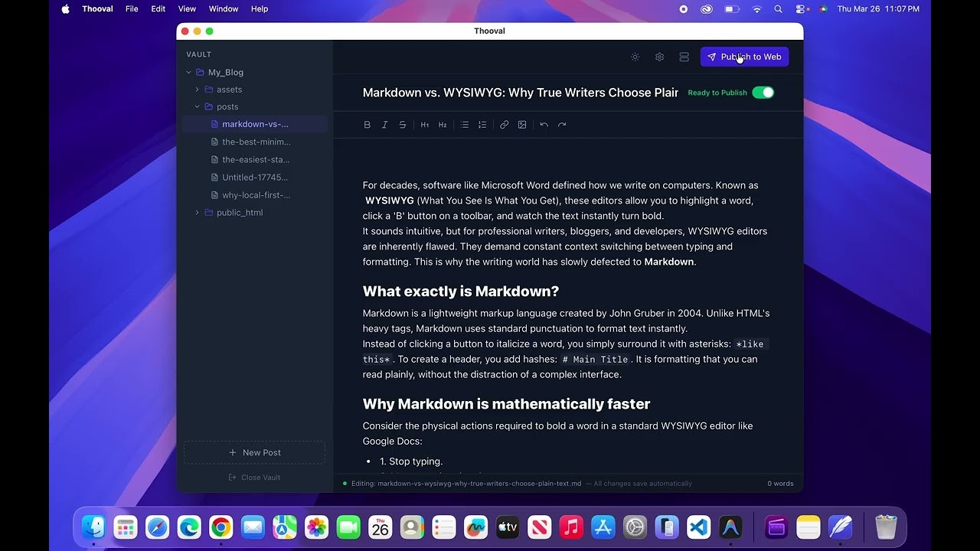Collapse the posts folder

click(x=197, y=107)
